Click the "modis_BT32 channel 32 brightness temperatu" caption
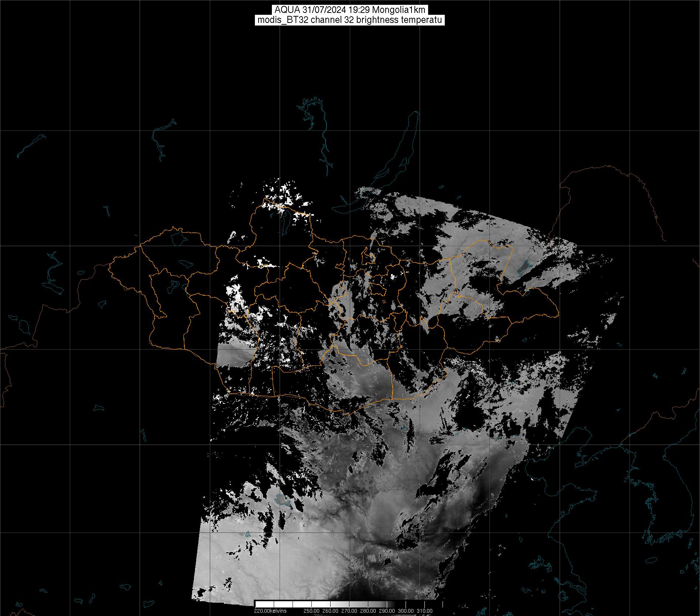700x616 pixels. click(349, 20)
